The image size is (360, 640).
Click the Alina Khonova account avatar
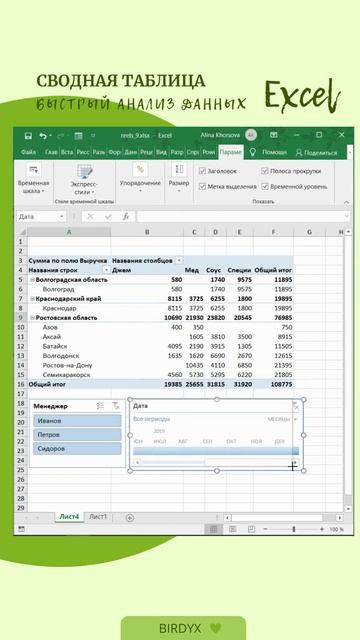tap(251, 135)
